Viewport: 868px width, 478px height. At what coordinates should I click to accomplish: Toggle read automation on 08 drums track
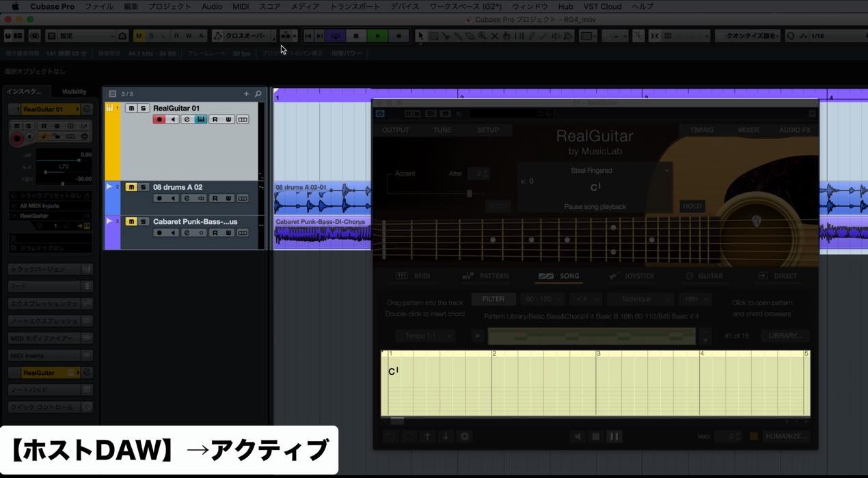pyautogui.click(x=215, y=198)
